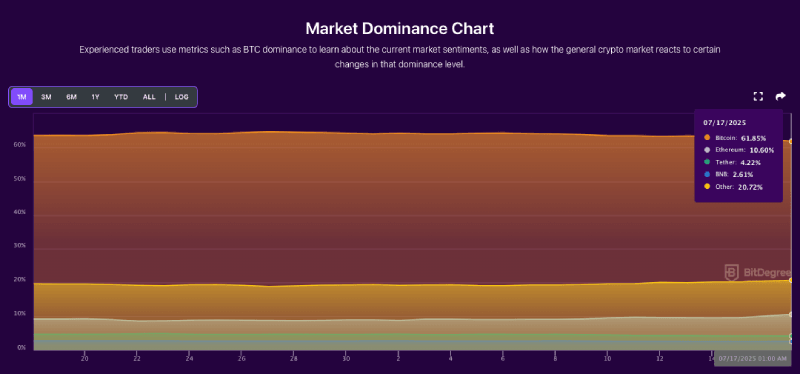Click the share arrow icon
Image resolution: width=800 pixels, height=374 pixels.
coord(781,96)
